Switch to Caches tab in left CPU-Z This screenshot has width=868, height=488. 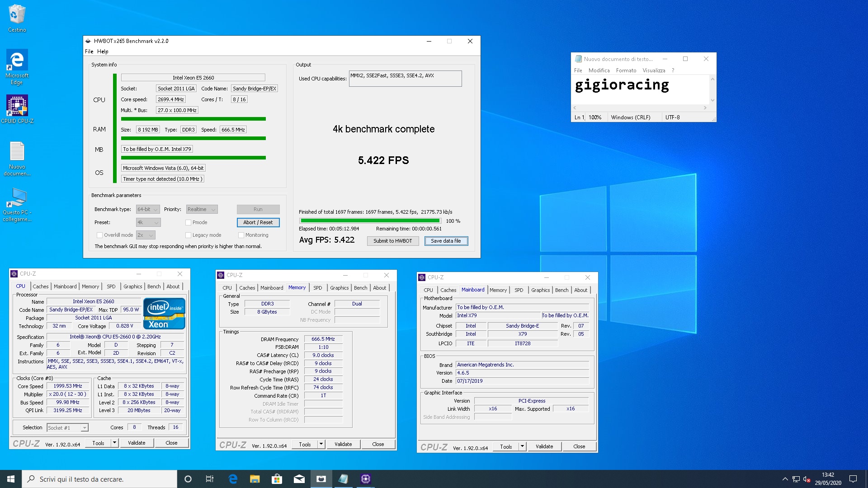40,286
